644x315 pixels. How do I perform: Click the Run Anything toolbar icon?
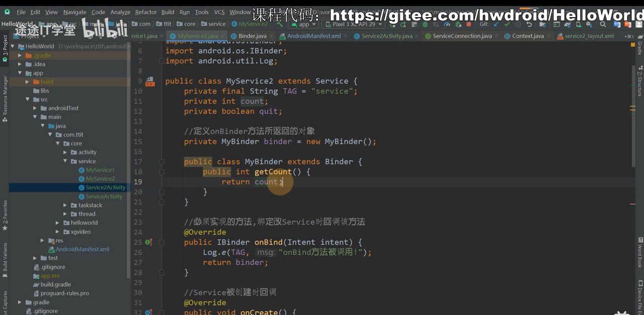pos(555,24)
